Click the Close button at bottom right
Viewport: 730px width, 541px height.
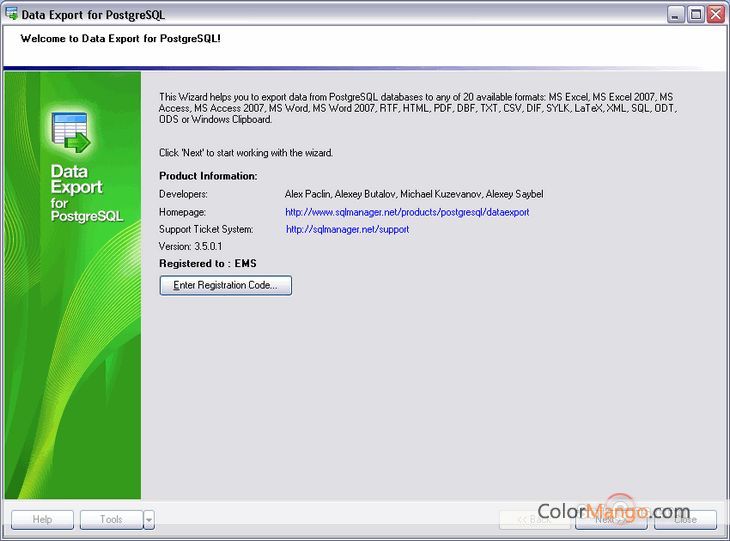click(x=685, y=520)
